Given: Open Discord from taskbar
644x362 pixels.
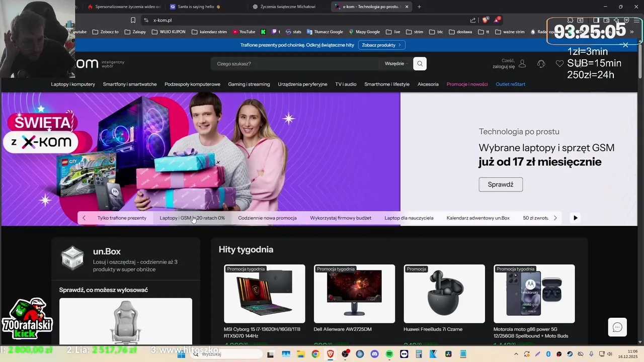Looking at the screenshot, I should coord(374,354).
